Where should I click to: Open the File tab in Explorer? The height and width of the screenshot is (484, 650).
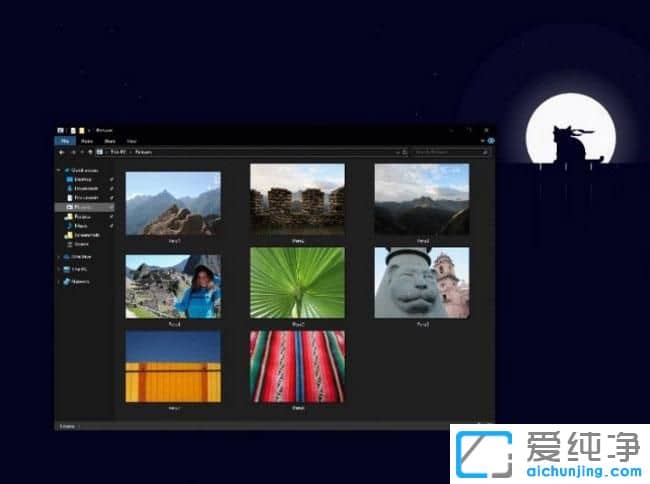tap(65, 141)
